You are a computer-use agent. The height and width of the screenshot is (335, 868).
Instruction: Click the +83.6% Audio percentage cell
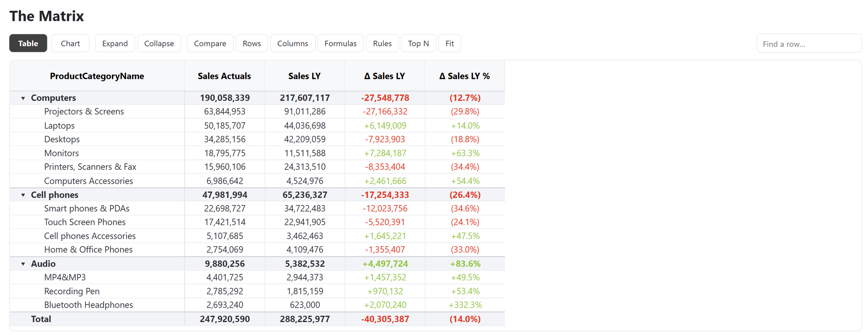tap(465, 264)
